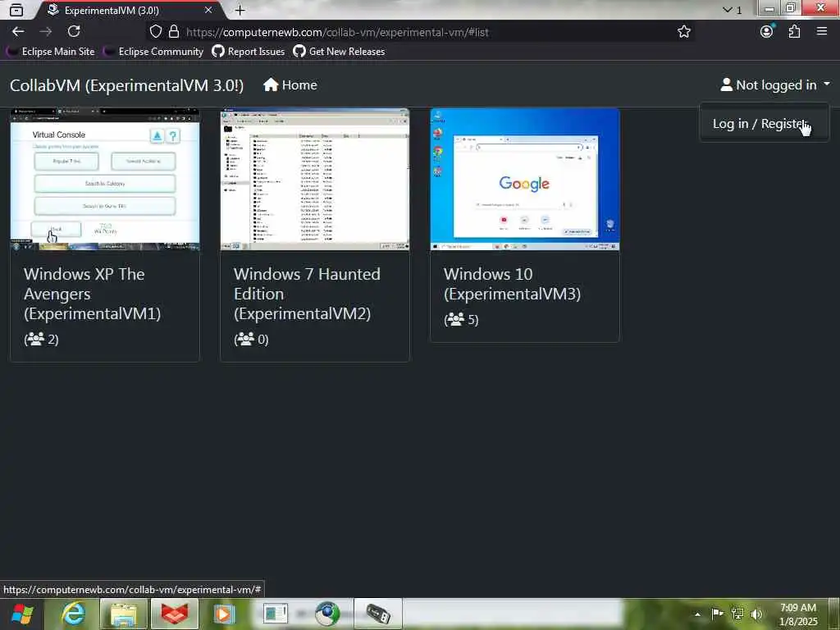The width and height of the screenshot is (840, 630).
Task: Toggle the Not logged in dropdown
Action: (775, 84)
